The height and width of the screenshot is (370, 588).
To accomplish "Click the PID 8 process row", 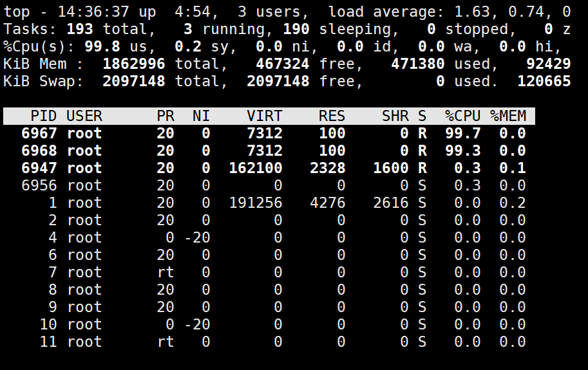I will pyautogui.click(x=269, y=290).
